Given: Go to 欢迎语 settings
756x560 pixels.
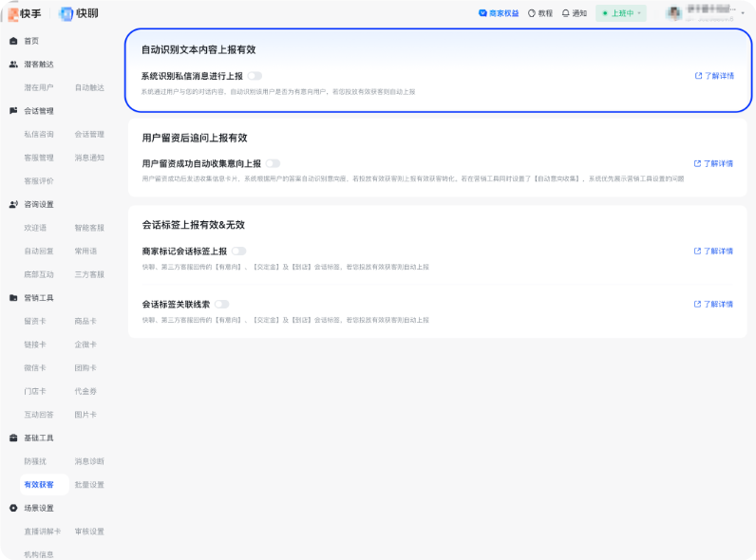Looking at the screenshot, I should tap(36, 229).
